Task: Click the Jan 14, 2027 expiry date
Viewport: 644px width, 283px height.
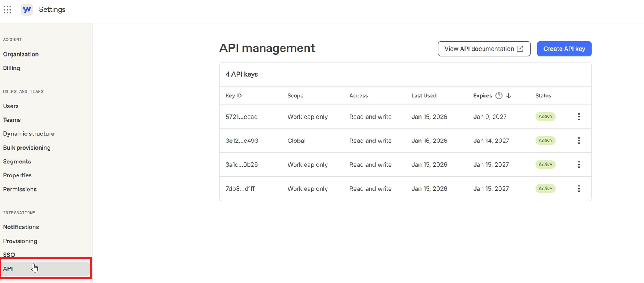Action: pyautogui.click(x=491, y=141)
